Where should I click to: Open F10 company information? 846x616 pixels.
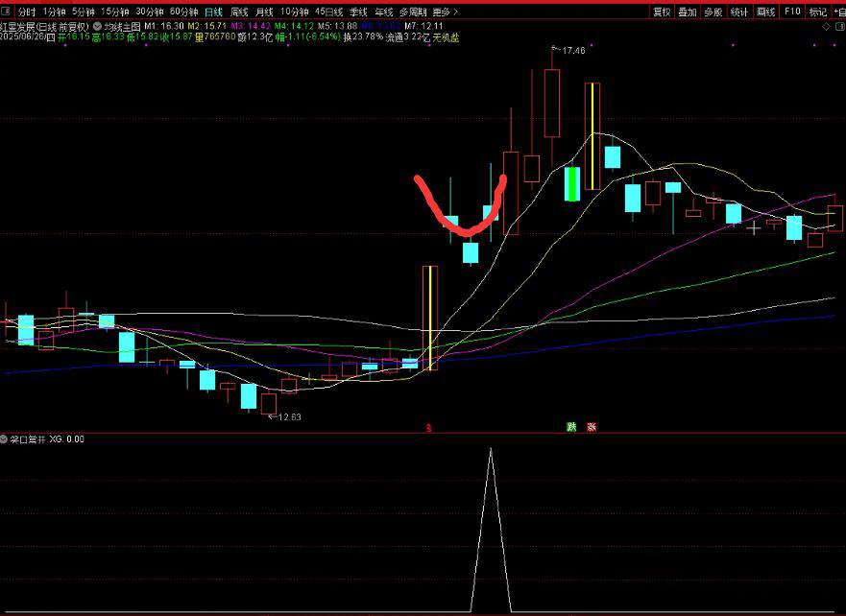[791, 12]
